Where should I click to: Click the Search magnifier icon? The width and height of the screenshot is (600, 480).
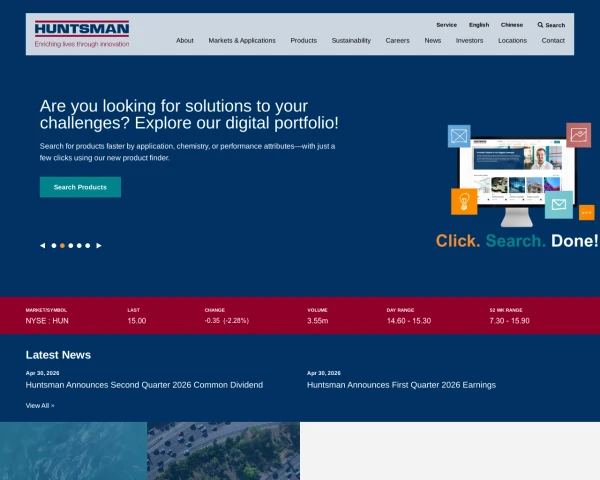tap(540, 25)
